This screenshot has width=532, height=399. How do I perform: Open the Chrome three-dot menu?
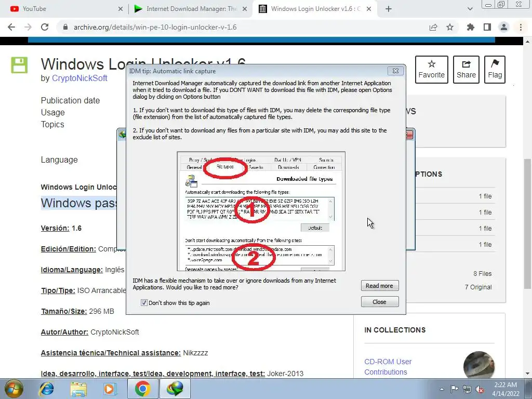(521, 27)
